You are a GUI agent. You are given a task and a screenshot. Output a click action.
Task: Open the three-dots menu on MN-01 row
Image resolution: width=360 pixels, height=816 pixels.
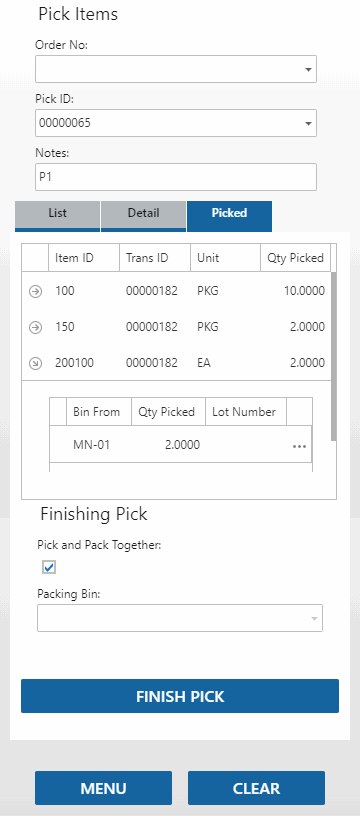coord(299,446)
